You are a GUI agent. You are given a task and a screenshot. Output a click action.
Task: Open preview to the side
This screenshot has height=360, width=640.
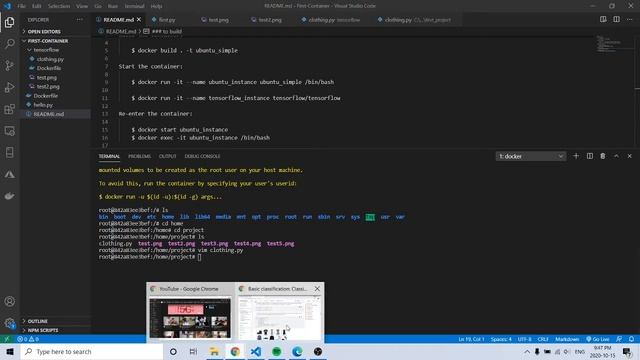point(603,19)
